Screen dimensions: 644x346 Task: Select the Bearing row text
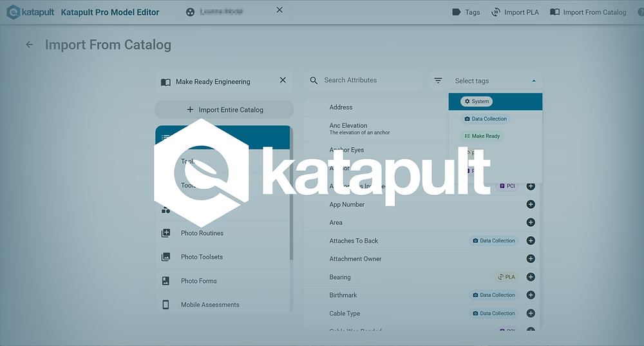pos(340,277)
